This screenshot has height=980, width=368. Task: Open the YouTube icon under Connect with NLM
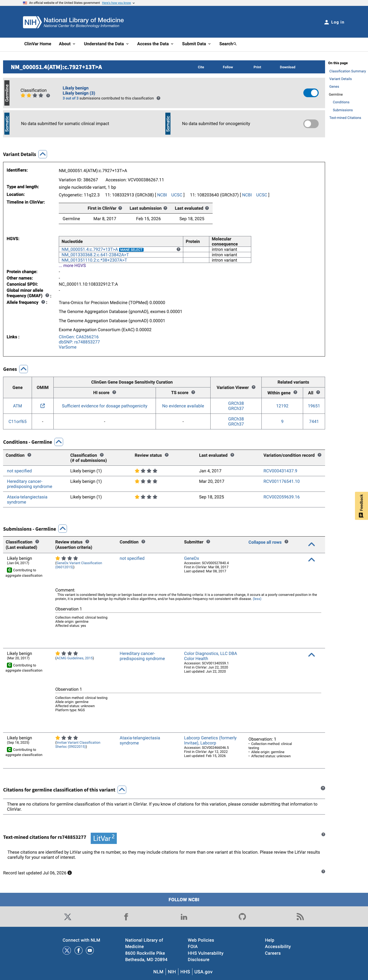click(x=90, y=950)
